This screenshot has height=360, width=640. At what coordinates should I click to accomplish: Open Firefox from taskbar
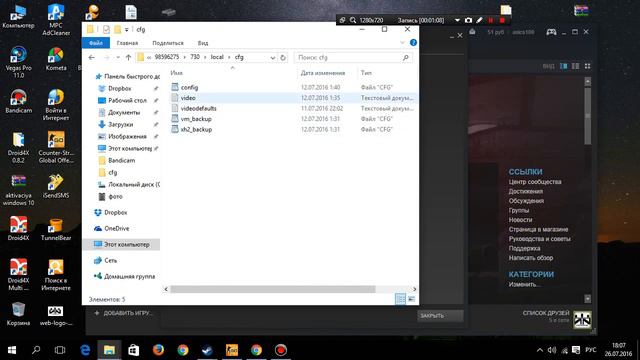[158, 350]
